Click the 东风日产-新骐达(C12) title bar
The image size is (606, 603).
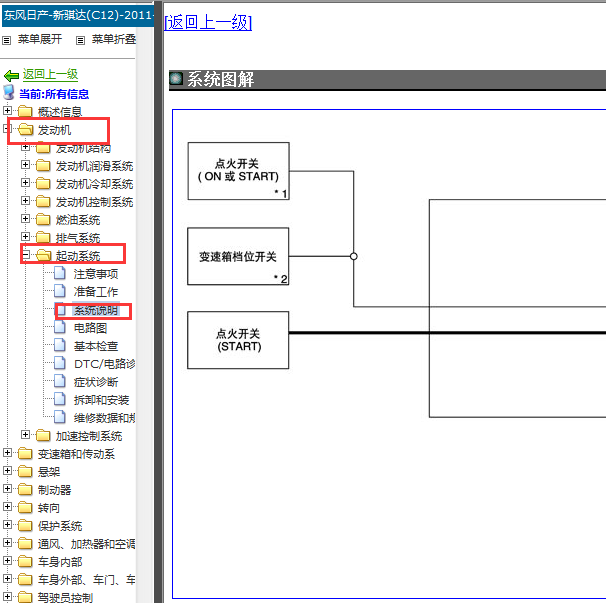click(x=78, y=15)
